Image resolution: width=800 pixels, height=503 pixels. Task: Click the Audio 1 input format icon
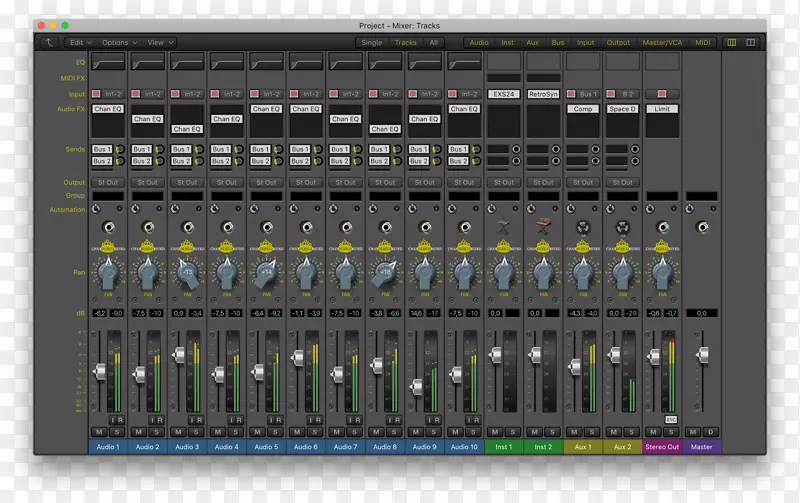(97, 94)
